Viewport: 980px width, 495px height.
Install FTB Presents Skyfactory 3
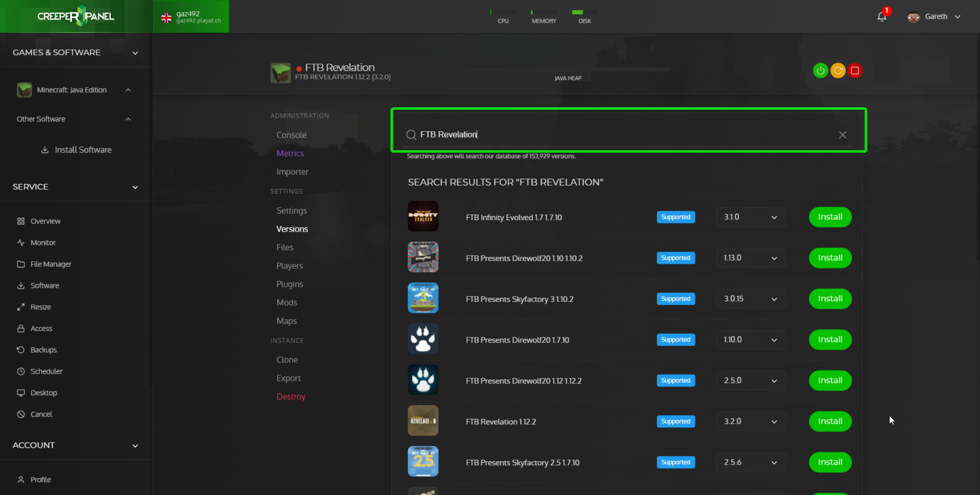830,299
